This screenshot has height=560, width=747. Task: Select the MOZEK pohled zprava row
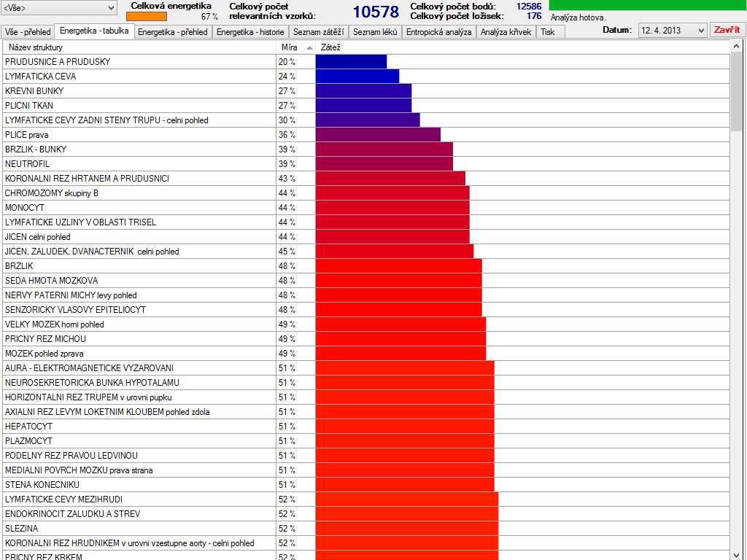coord(366,354)
